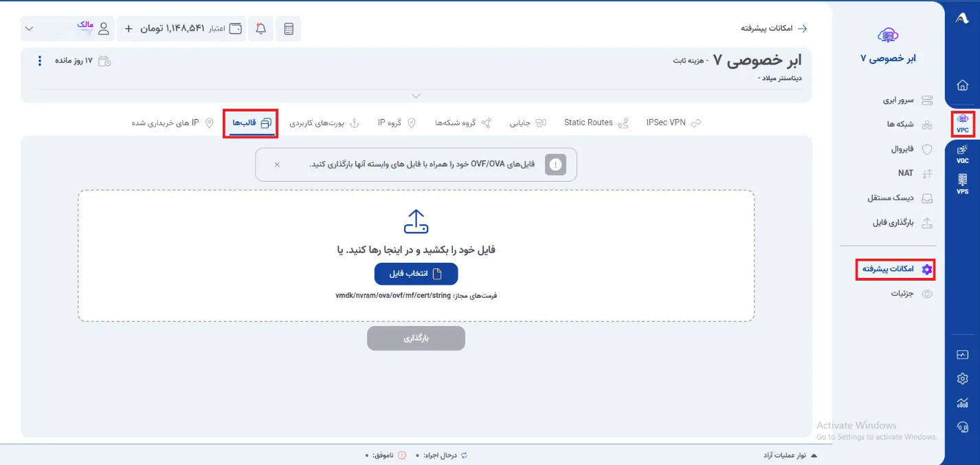Viewport: 980px width, 465px height.
Task: Click the انتخاب فایل button
Action: coord(416,273)
